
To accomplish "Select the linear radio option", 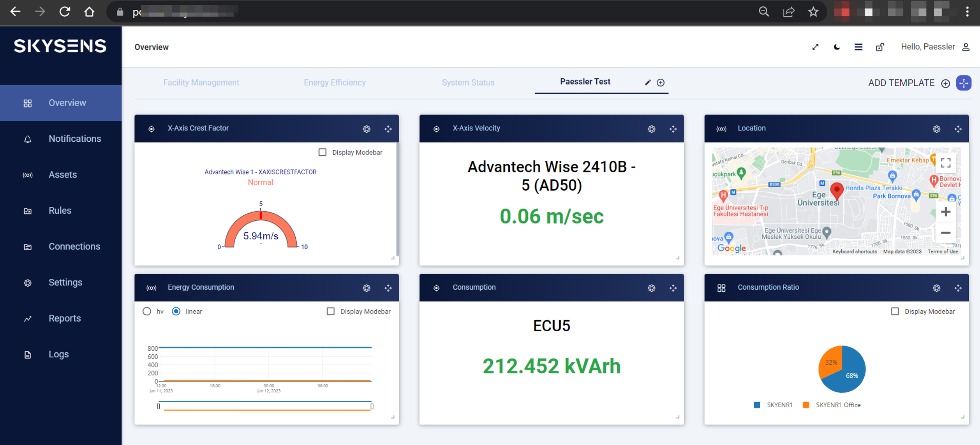I will pyautogui.click(x=176, y=311).
